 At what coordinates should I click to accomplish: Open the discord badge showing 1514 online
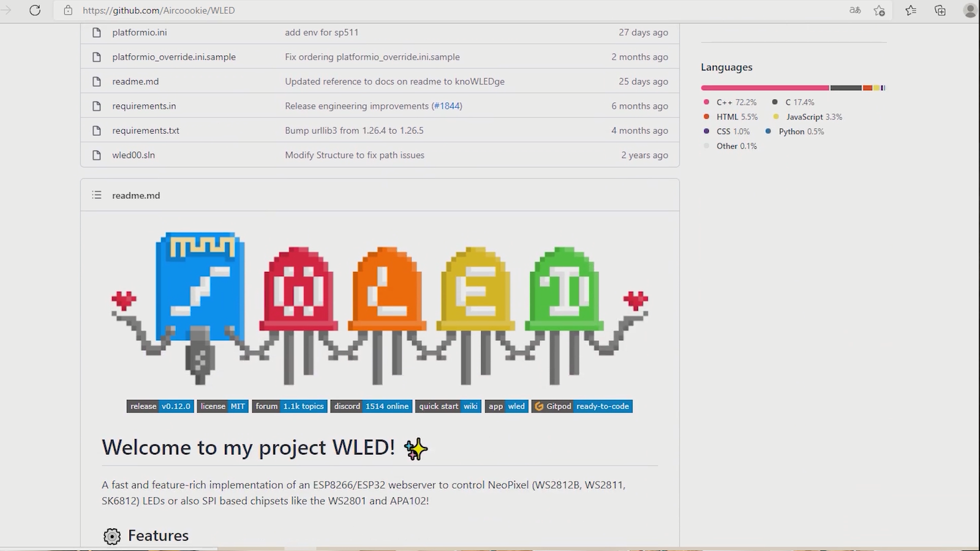pyautogui.click(x=371, y=406)
